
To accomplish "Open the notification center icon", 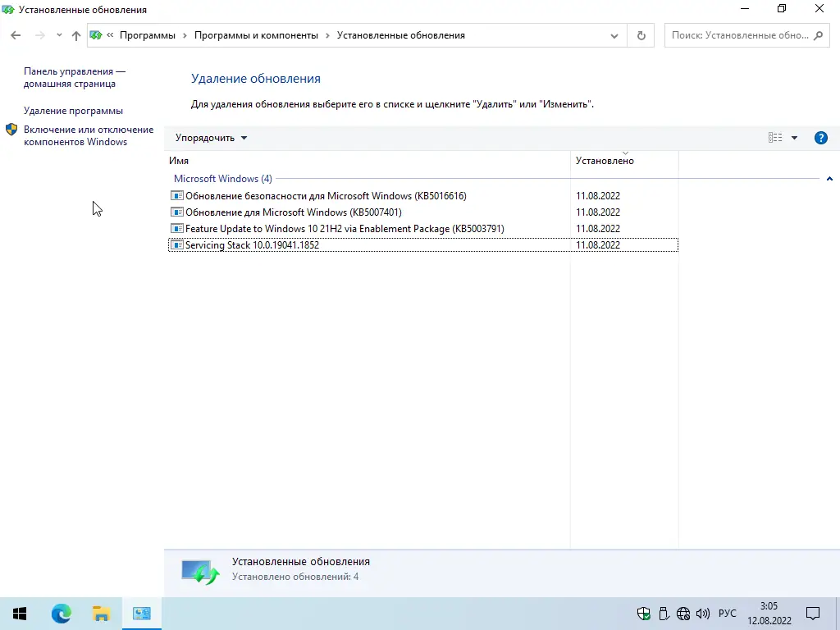I will tap(813, 614).
